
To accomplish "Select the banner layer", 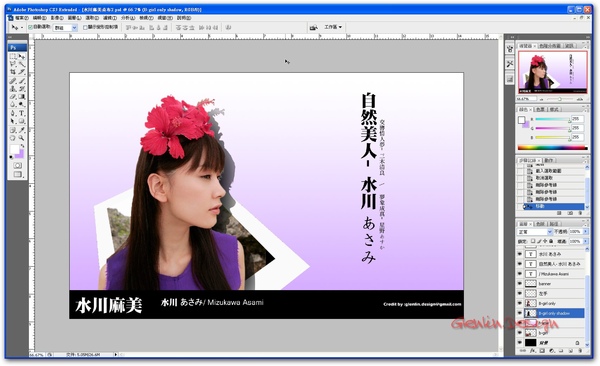I will click(554, 284).
